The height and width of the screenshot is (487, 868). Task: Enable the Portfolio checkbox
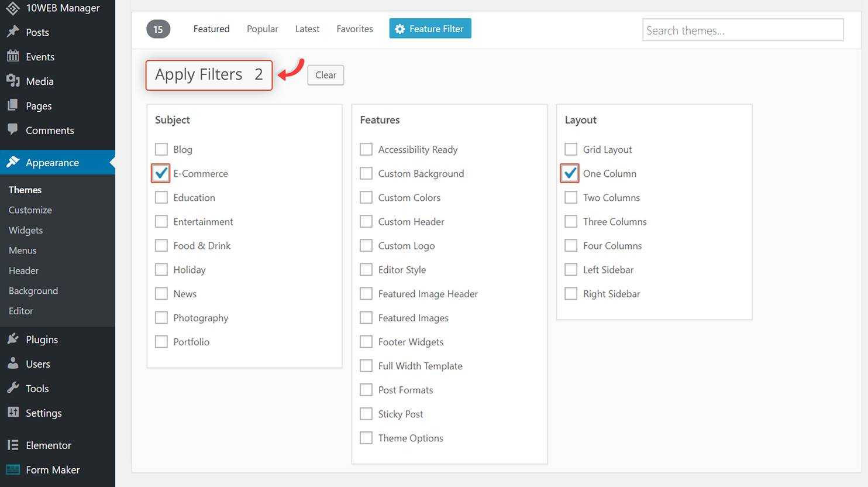(x=161, y=341)
